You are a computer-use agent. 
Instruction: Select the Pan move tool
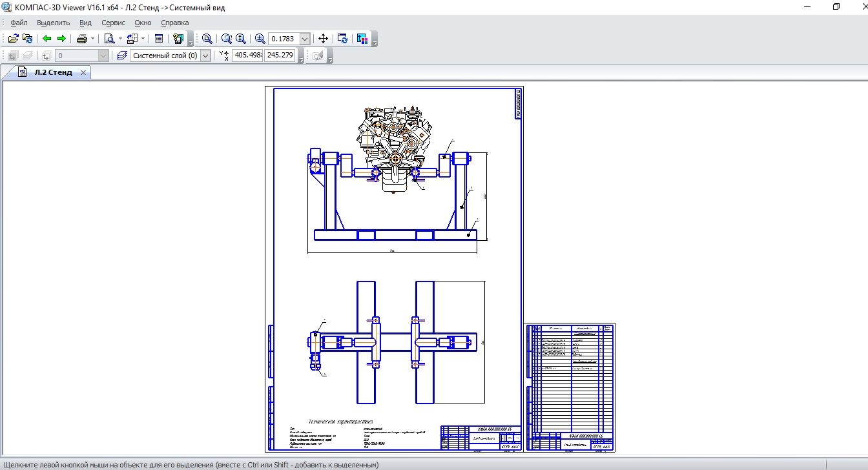click(x=324, y=39)
